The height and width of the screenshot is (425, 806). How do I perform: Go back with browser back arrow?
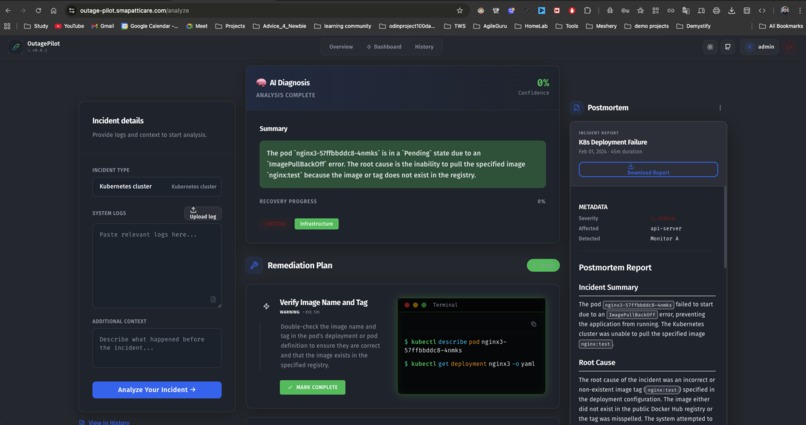[x=8, y=10]
